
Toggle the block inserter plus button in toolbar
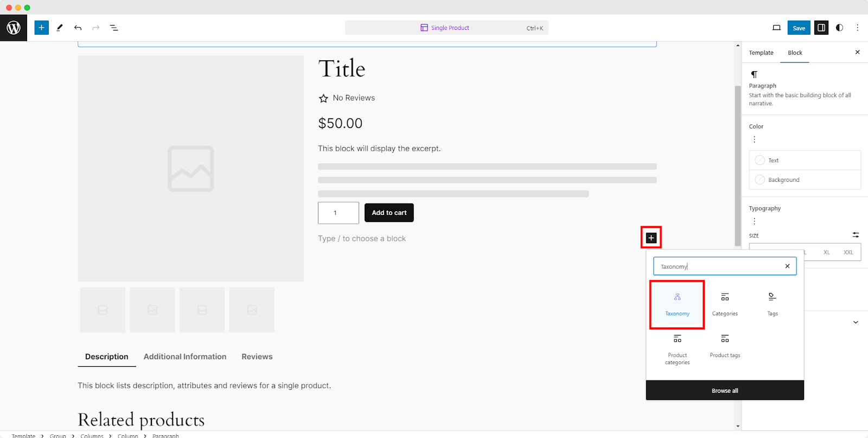(x=41, y=28)
